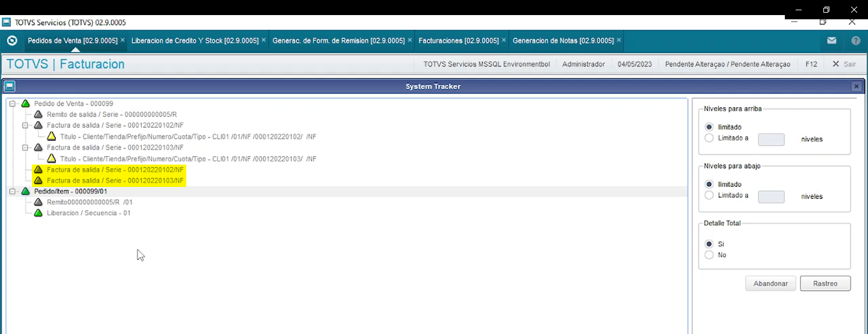This screenshot has width=868, height=334.
Task: Select Ilimitado under Niveles para abajo
Action: click(x=709, y=184)
